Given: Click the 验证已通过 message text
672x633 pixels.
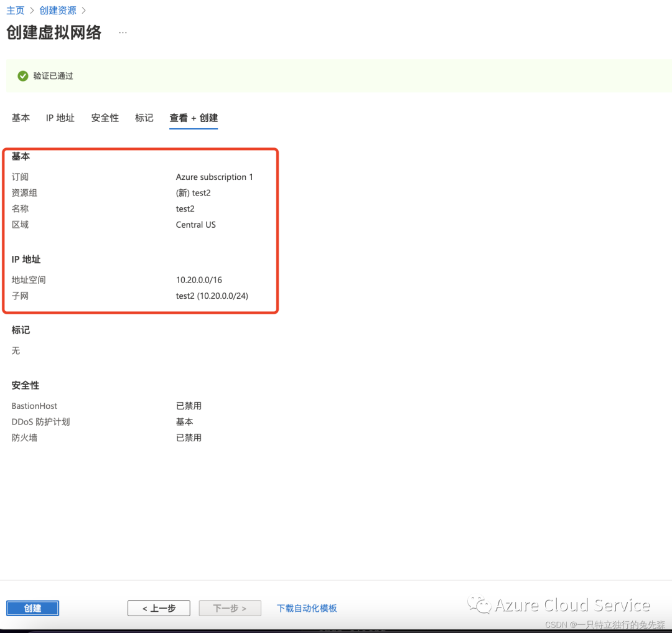Looking at the screenshot, I should tap(53, 76).
